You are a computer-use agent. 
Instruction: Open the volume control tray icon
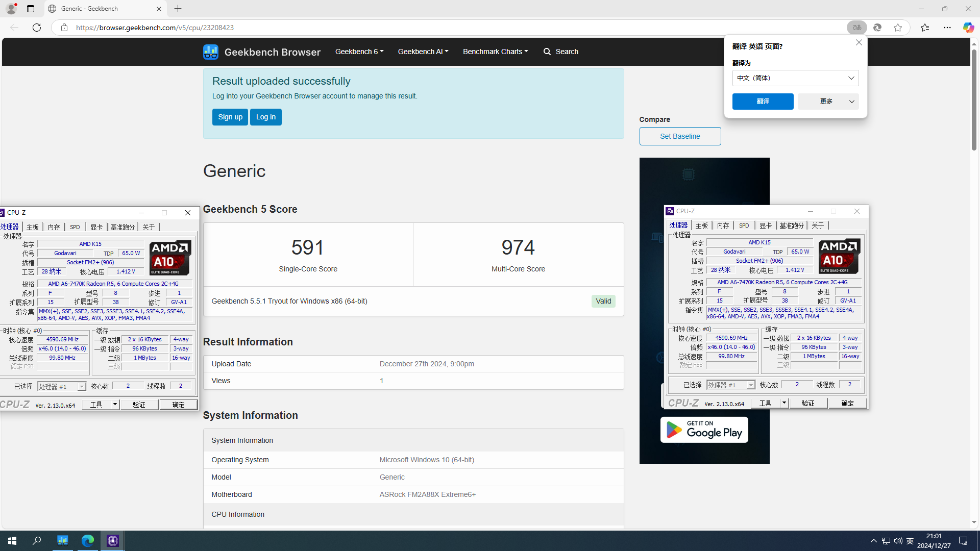(x=898, y=541)
